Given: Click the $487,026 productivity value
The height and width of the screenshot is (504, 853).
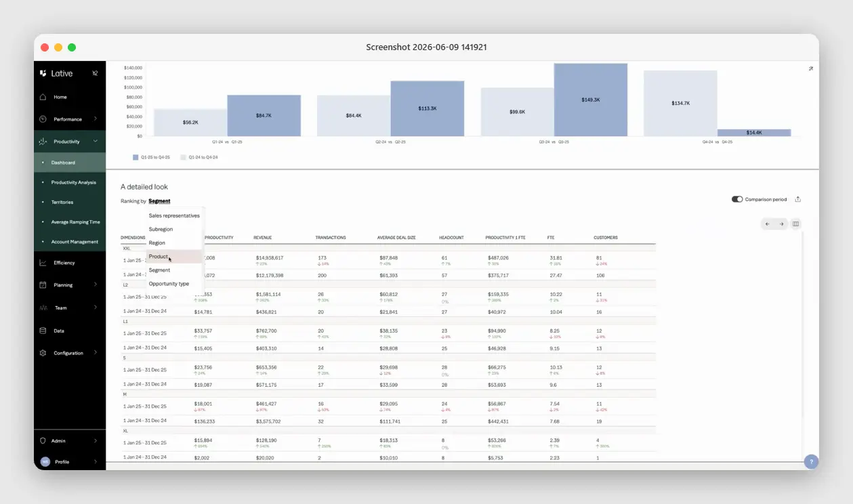Looking at the screenshot, I should 498,258.
